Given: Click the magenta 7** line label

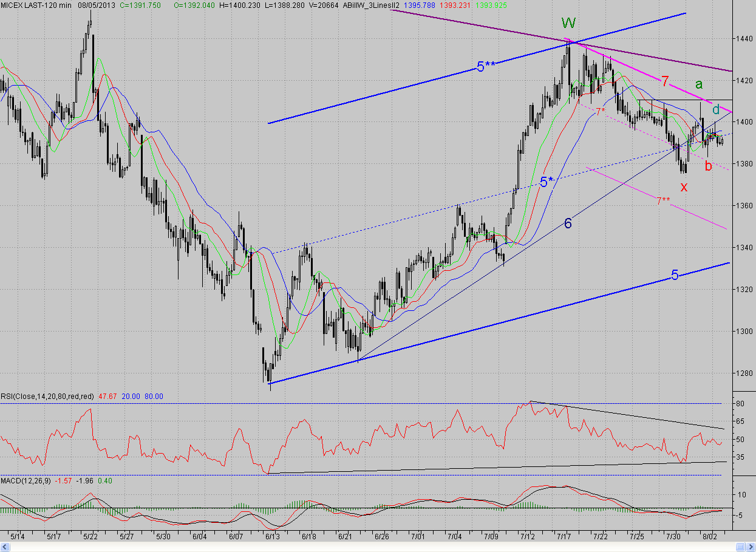Looking at the screenshot, I should click(663, 201).
